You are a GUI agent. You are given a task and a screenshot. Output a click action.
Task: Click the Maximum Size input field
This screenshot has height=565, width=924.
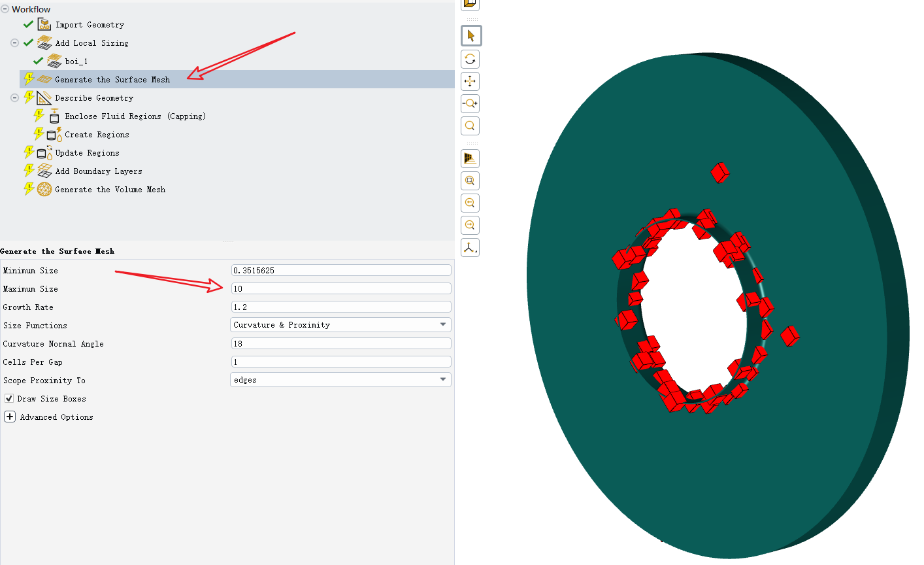(340, 288)
